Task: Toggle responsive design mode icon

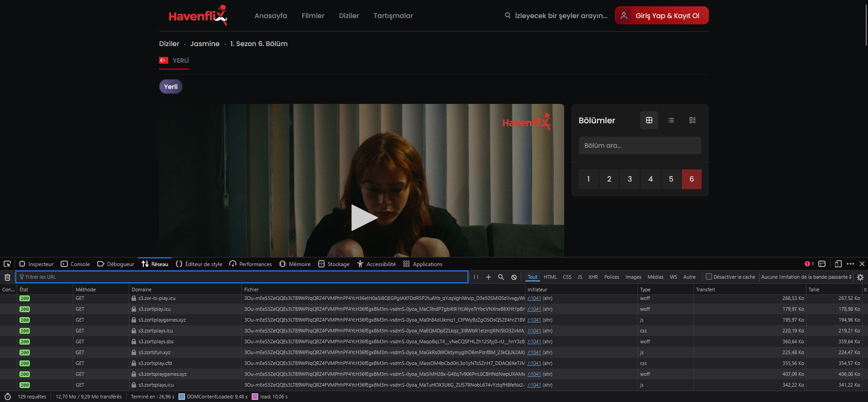Action: coord(838,264)
